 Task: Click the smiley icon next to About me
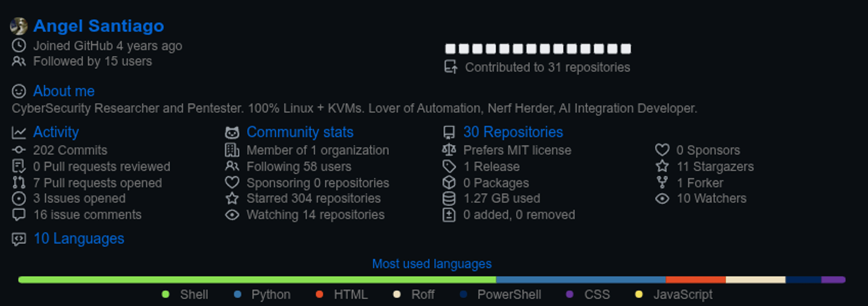19,91
